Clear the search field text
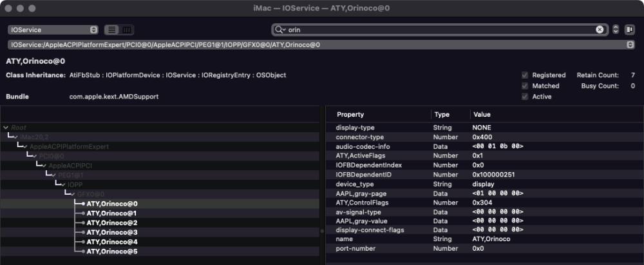644x265 pixels. 600,30
